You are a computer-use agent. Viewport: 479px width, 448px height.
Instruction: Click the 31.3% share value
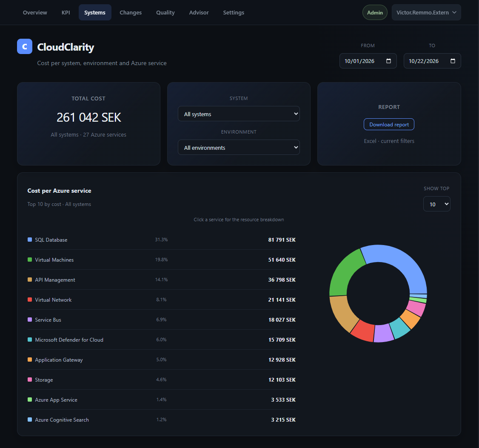point(161,240)
